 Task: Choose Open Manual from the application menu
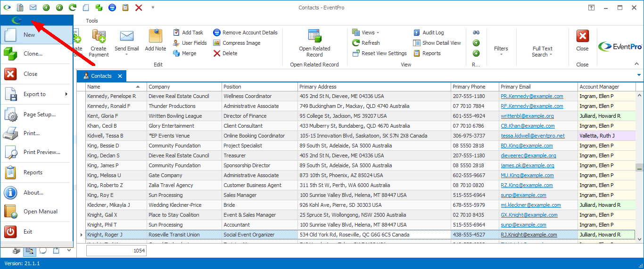tap(37, 212)
